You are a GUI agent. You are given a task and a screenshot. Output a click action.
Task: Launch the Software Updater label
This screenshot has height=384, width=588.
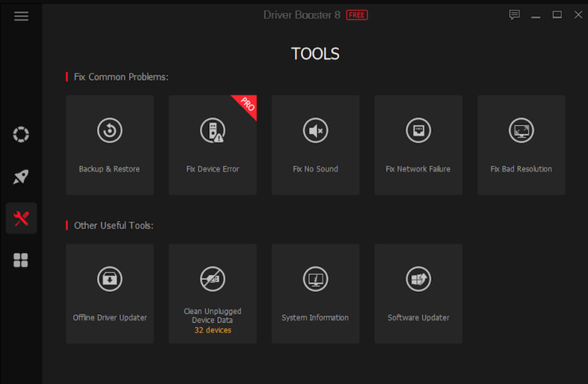[418, 318]
